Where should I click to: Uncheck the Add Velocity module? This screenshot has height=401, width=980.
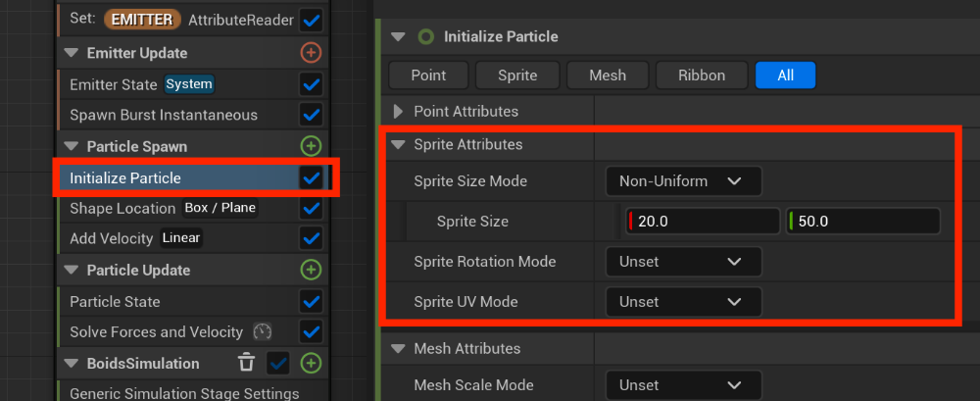[x=311, y=238]
